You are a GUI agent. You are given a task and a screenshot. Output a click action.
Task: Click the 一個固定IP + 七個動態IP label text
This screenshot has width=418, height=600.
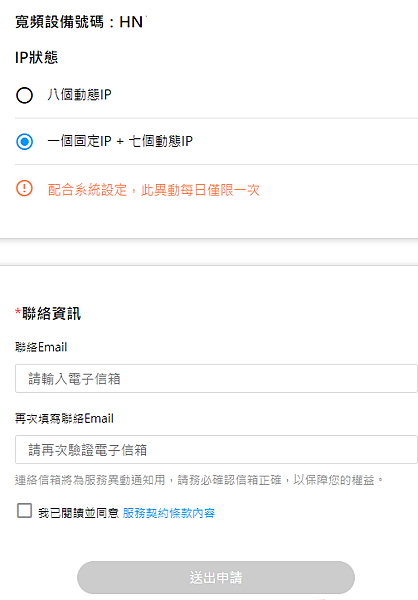[120, 141]
